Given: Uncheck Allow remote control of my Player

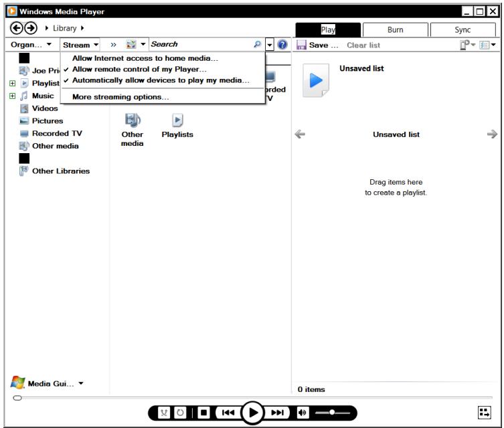Looking at the screenshot, I should point(139,70).
